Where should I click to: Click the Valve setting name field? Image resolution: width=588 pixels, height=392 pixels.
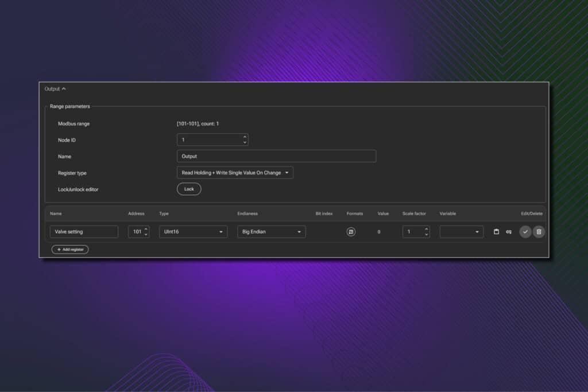click(x=84, y=232)
